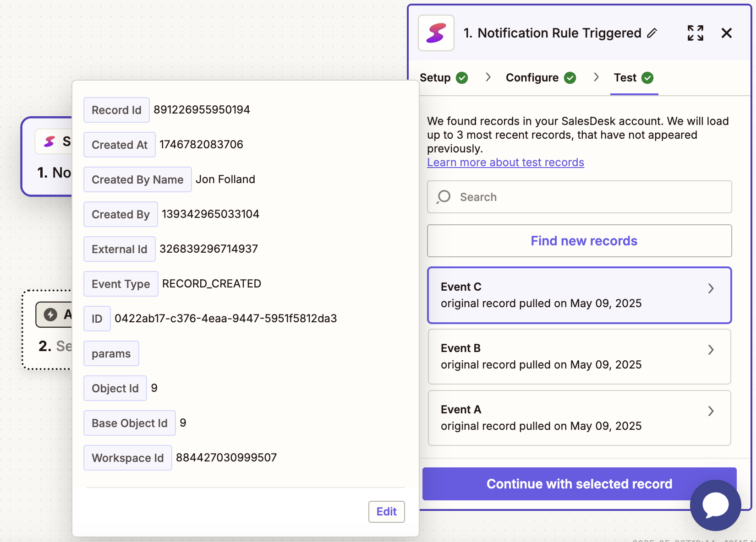Switch to the Configure tab

(x=531, y=77)
